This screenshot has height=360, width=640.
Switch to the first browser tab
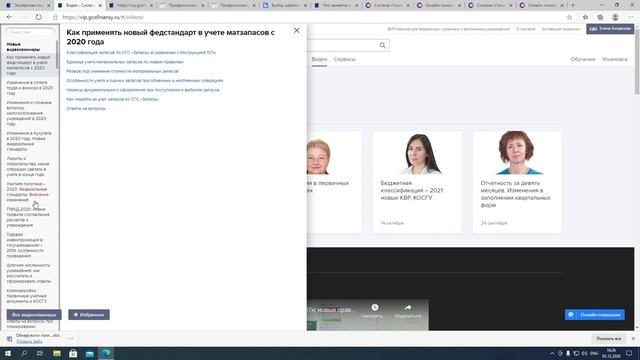coord(28,5)
